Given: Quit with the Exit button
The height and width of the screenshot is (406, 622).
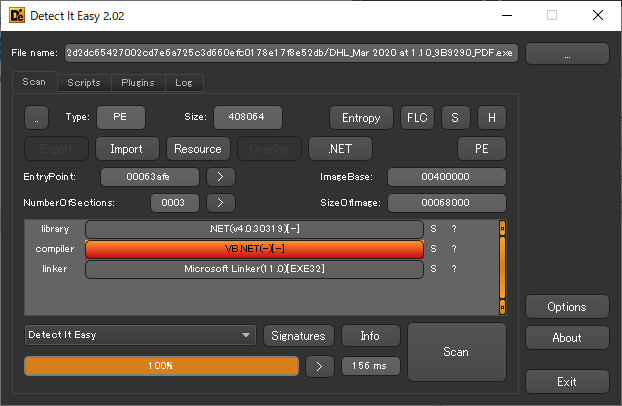Looking at the screenshot, I should coord(567,382).
